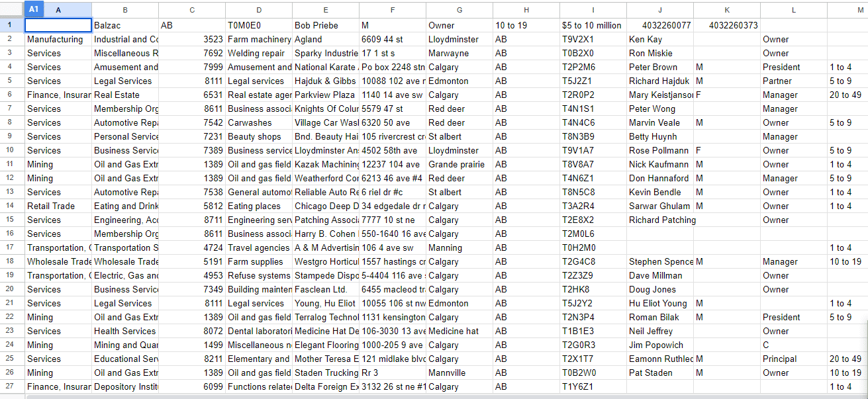Click postal code T9V2X1

click(593, 39)
